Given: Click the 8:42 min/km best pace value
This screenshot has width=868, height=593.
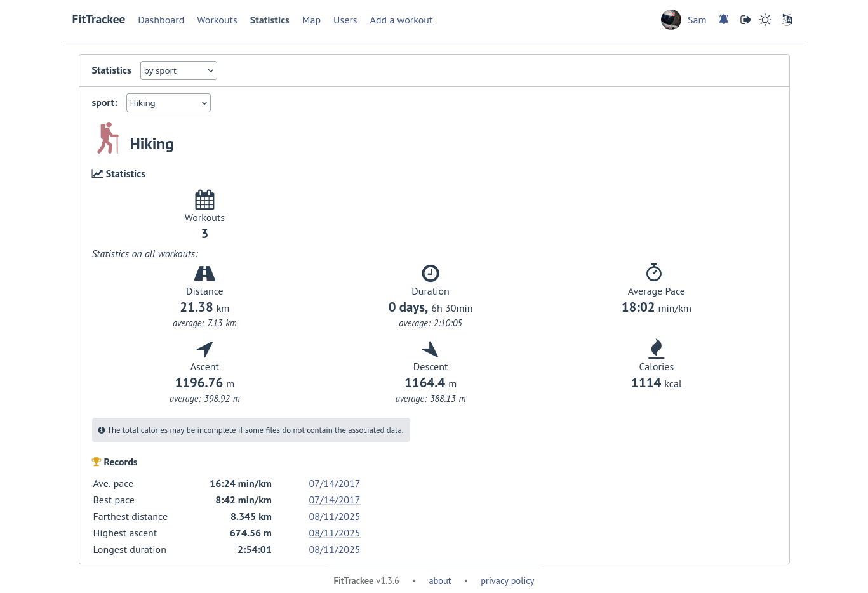Looking at the screenshot, I should 243,500.
